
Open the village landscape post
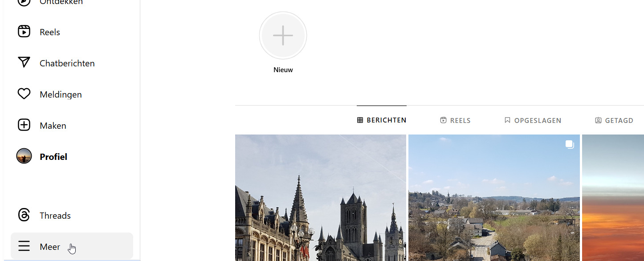494,200
